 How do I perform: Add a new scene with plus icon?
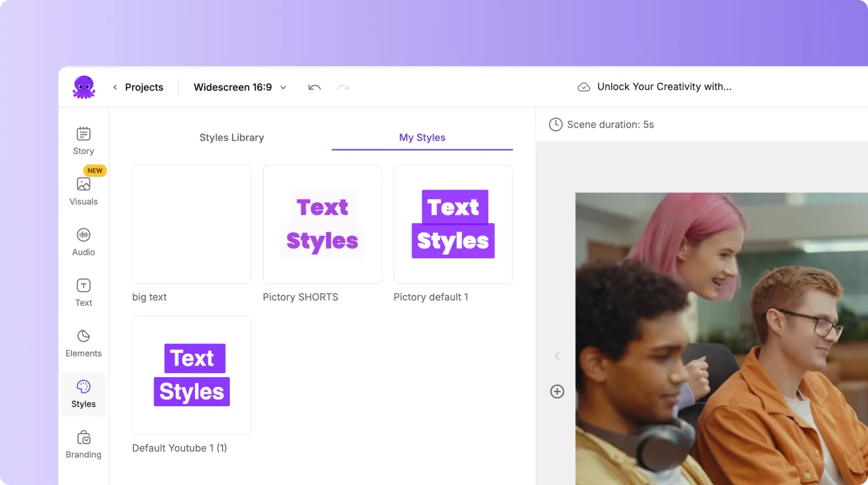557,391
